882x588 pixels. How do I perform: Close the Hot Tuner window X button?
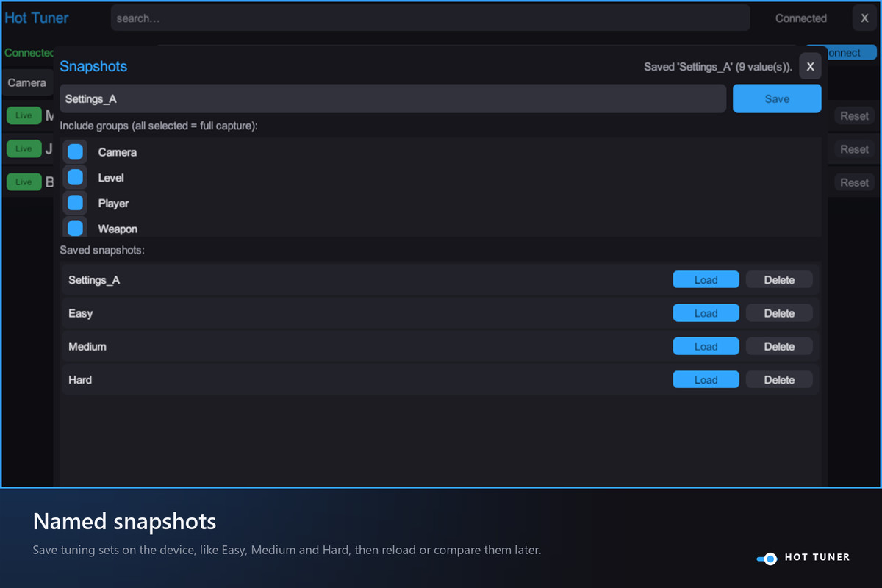(864, 18)
